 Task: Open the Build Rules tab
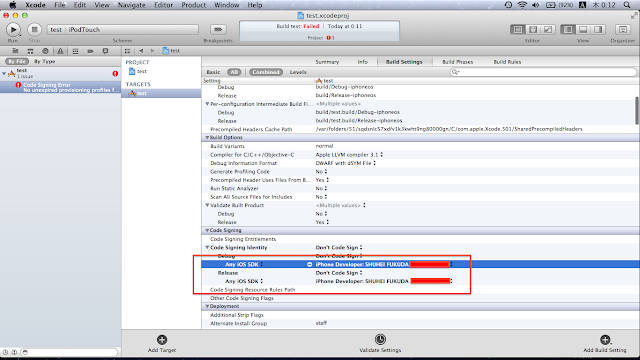(507, 62)
